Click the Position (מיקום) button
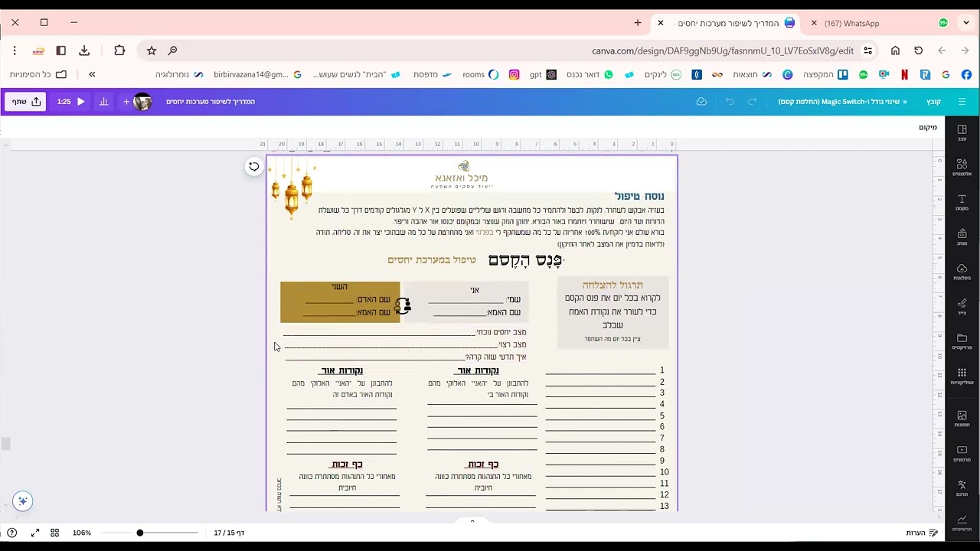980x551 pixels. 928,127
